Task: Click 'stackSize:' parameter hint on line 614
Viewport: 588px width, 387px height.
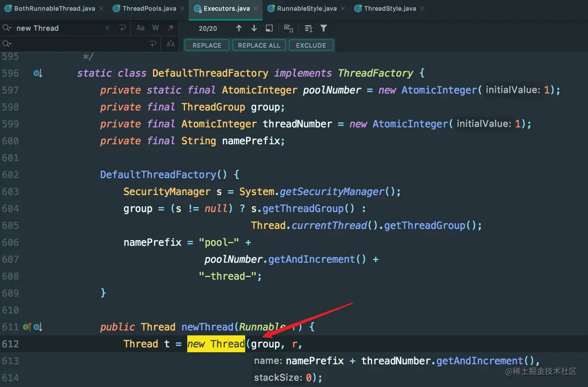Action: 278,378
